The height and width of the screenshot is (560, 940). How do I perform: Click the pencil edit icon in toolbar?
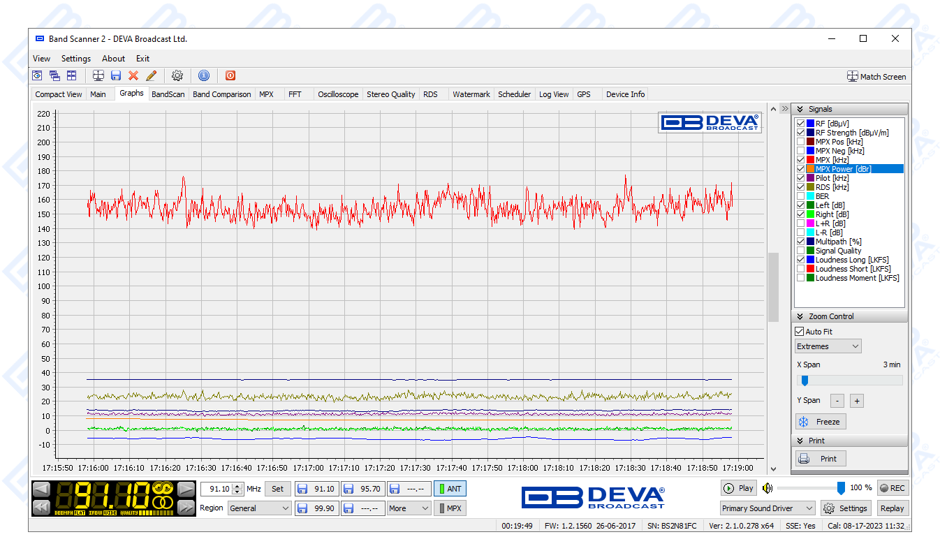[151, 75]
